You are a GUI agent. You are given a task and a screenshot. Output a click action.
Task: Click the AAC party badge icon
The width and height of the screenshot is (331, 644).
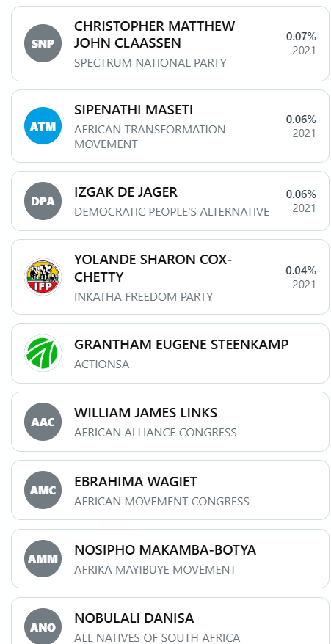[43, 422]
